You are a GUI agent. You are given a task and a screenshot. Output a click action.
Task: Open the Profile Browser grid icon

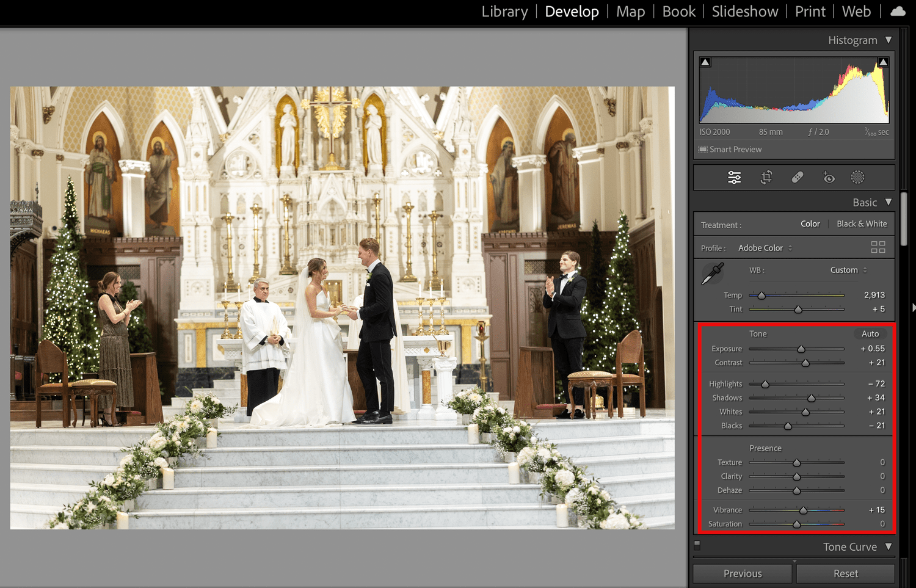tap(878, 247)
